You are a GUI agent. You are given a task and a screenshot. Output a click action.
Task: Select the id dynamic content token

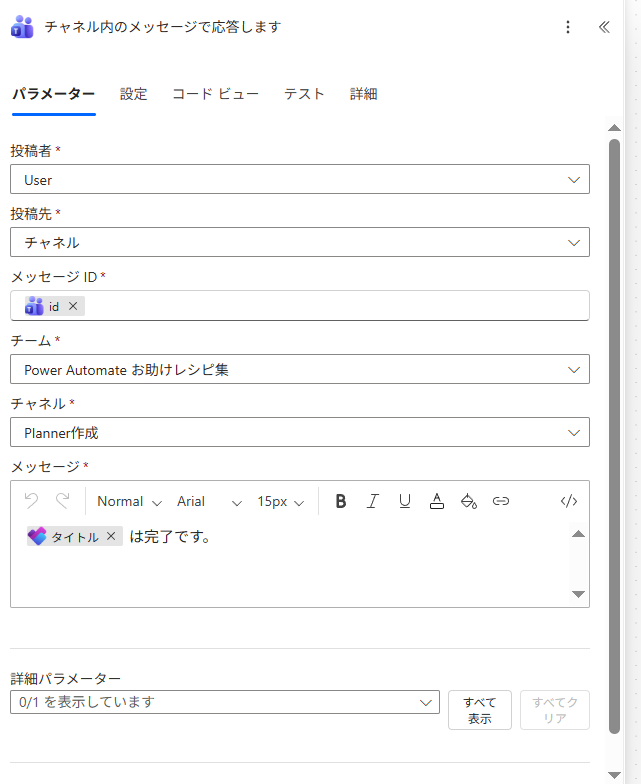tap(54, 306)
